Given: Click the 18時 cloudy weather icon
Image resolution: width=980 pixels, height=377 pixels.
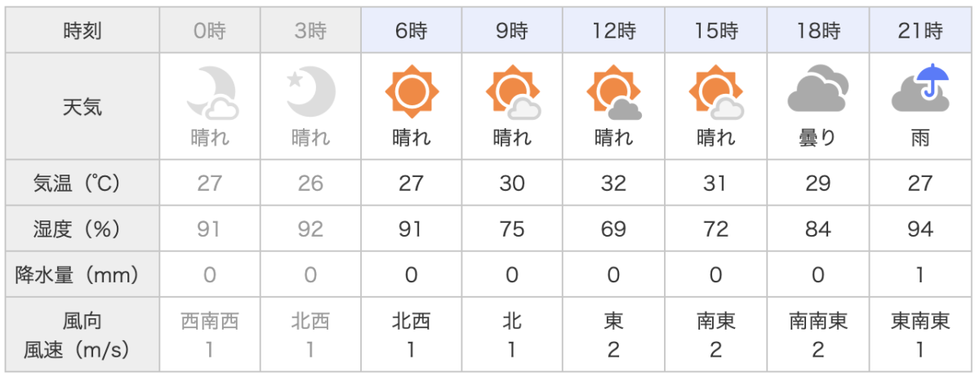Looking at the screenshot, I should (x=817, y=91).
